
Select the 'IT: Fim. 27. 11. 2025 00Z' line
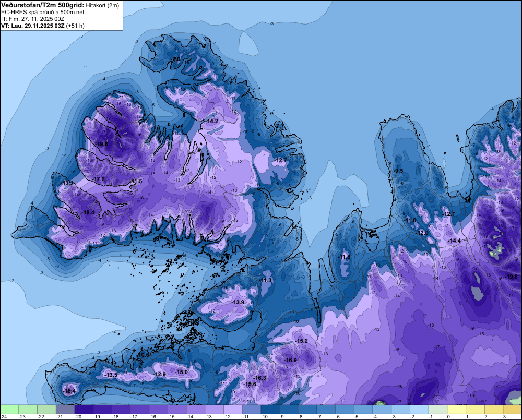(x=32, y=19)
